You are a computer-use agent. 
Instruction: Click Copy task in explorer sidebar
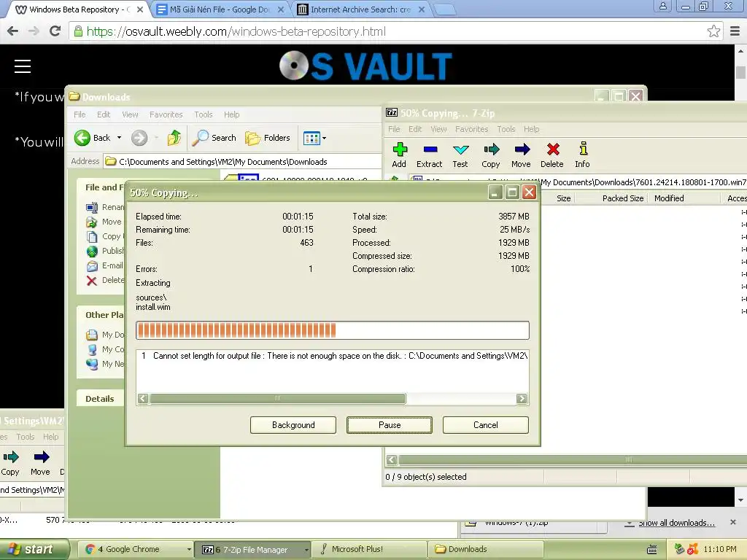pyautogui.click(x=104, y=237)
